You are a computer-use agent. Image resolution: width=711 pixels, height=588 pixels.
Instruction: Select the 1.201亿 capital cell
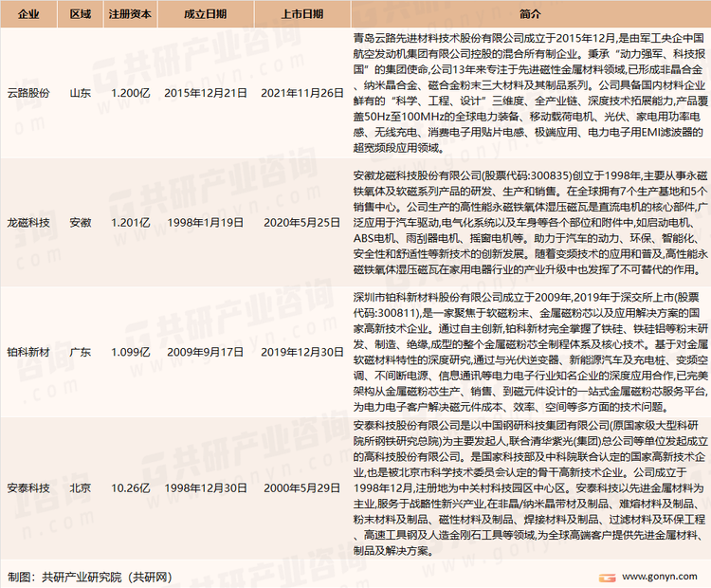130,223
